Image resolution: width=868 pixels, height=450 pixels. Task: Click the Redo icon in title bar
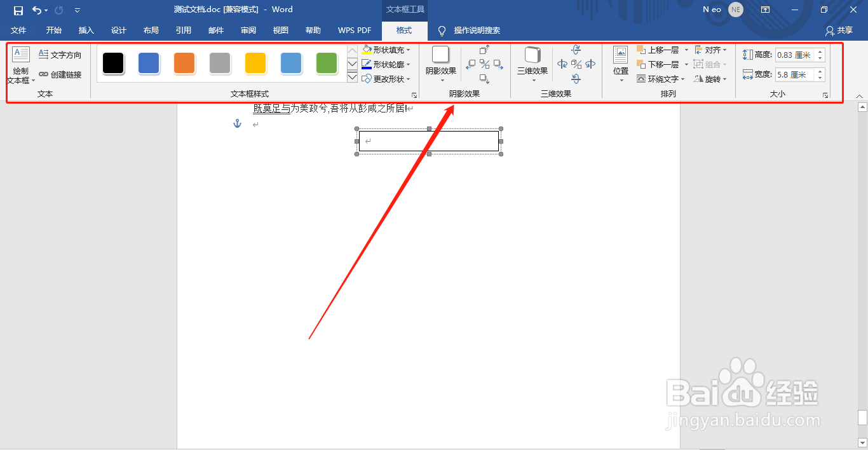tap(59, 10)
